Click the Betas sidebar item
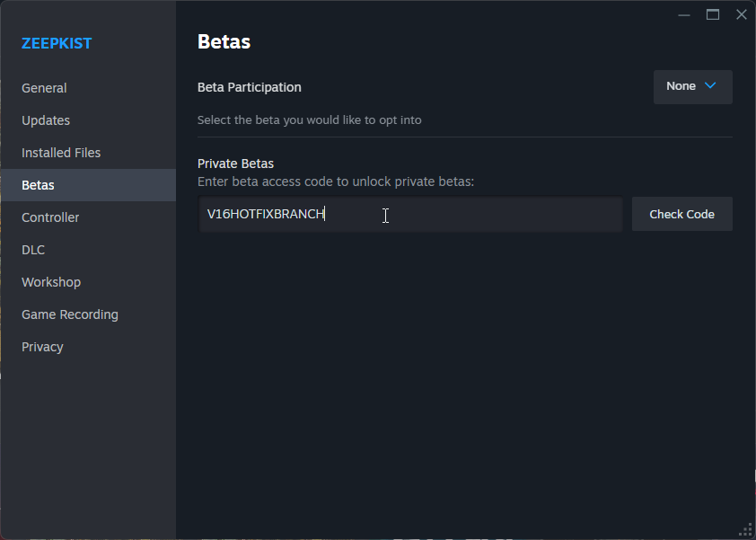756x540 pixels. (x=38, y=185)
